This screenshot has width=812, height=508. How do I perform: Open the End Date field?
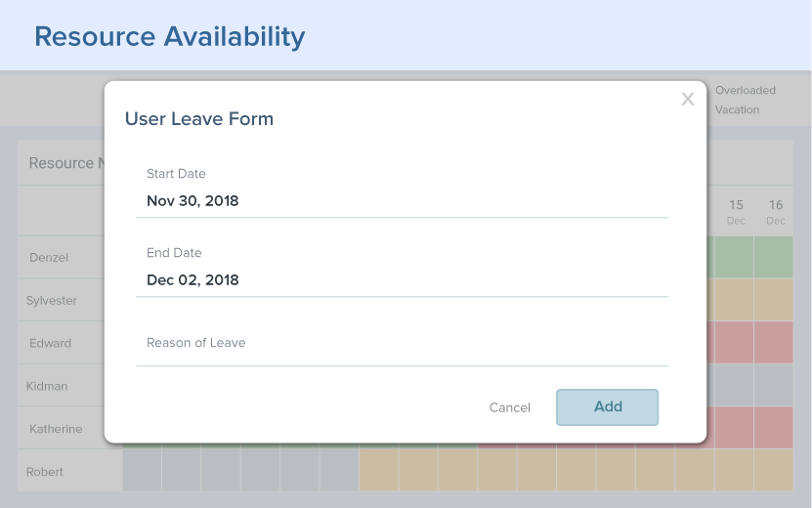(401, 280)
